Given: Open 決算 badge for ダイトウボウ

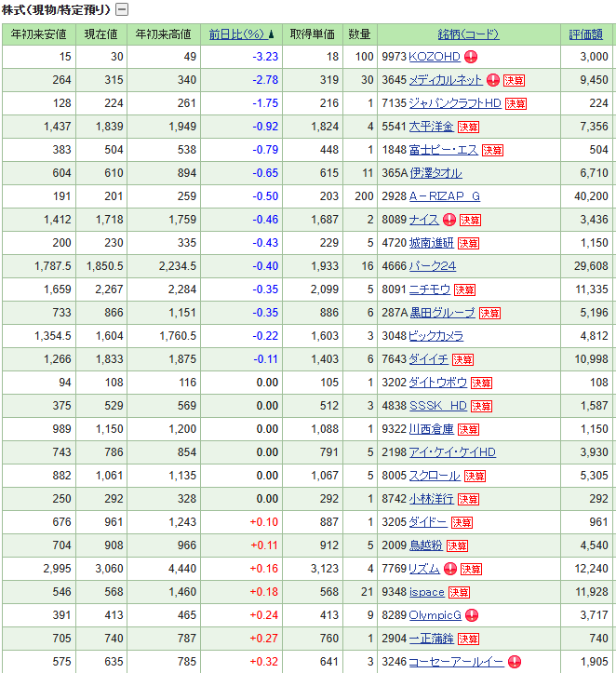Looking at the screenshot, I should [481, 383].
